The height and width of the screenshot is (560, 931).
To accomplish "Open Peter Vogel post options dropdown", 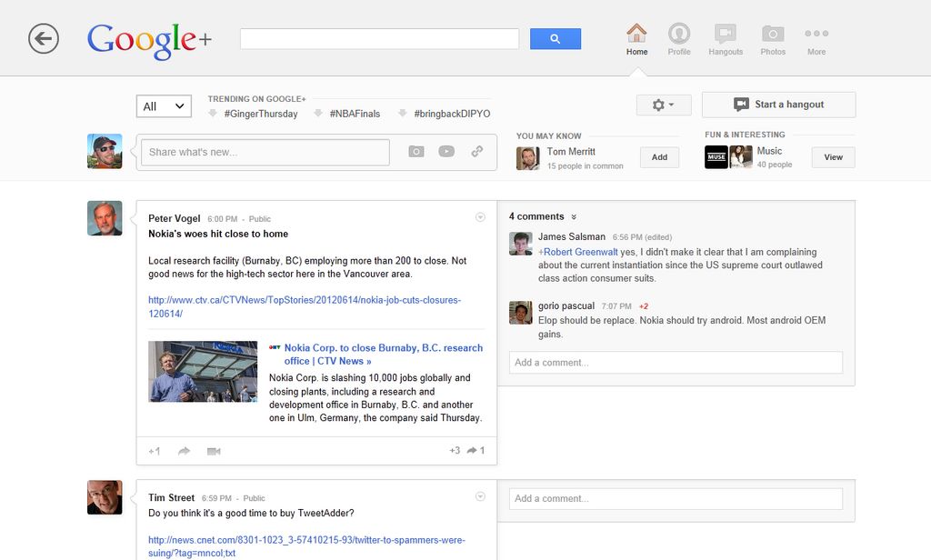I will (480, 217).
